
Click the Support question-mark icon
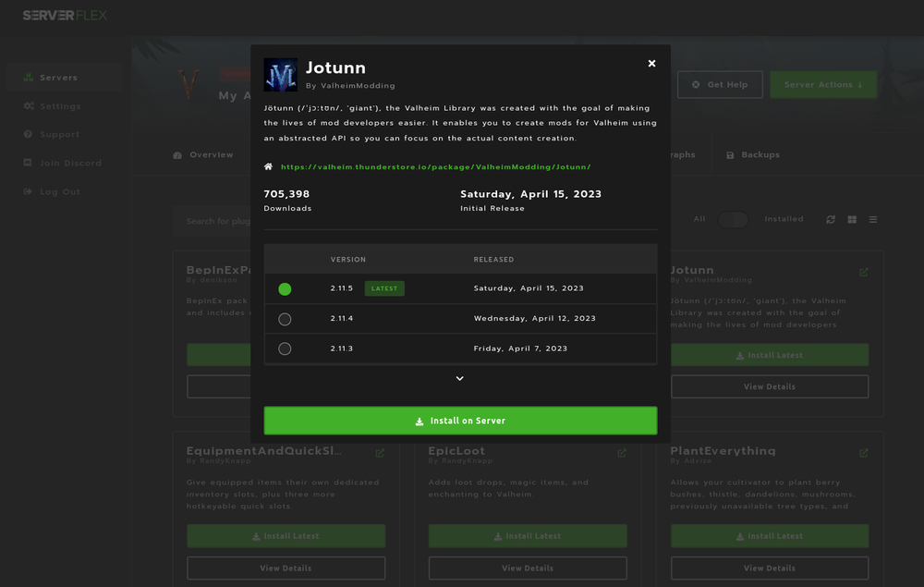pos(29,134)
